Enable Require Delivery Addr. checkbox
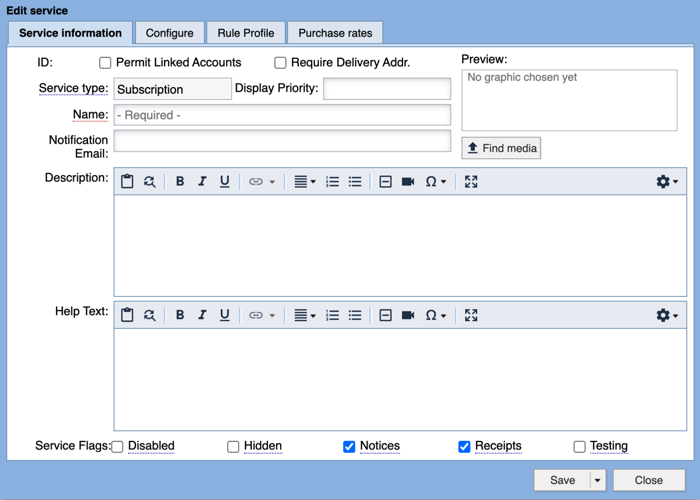Image resolution: width=700 pixels, height=500 pixels. coord(280,63)
